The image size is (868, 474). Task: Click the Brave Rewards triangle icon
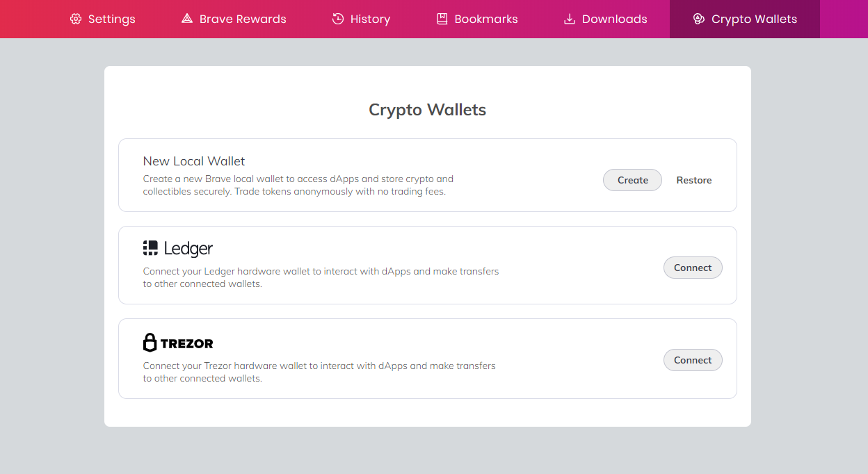187,19
